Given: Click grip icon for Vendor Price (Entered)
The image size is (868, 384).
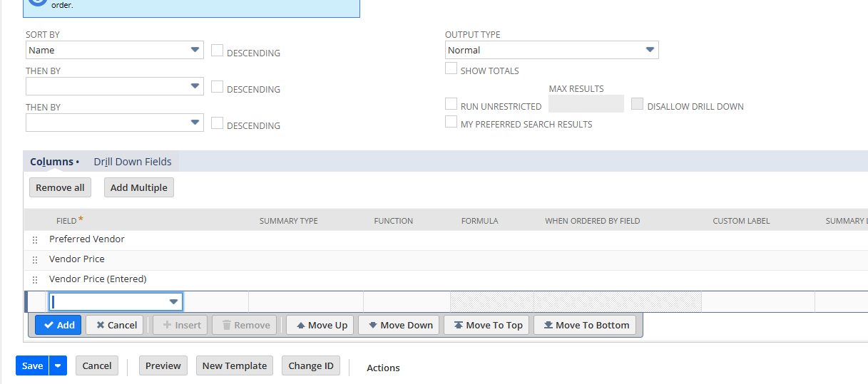Looking at the screenshot, I should [35, 280].
